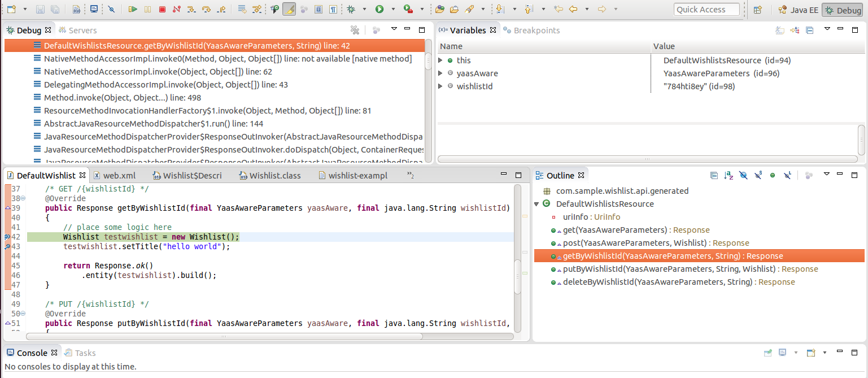Click the Step Into icon
This screenshot has height=378, width=868.
click(191, 9)
